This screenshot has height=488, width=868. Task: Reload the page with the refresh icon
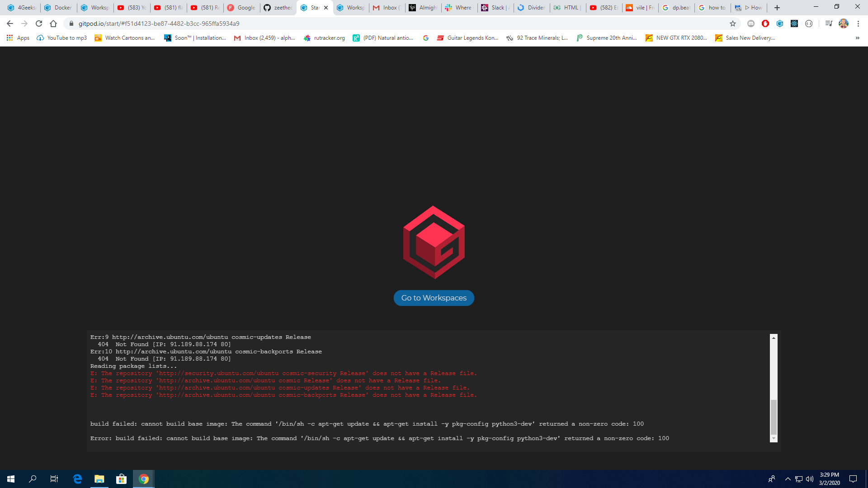(39, 23)
